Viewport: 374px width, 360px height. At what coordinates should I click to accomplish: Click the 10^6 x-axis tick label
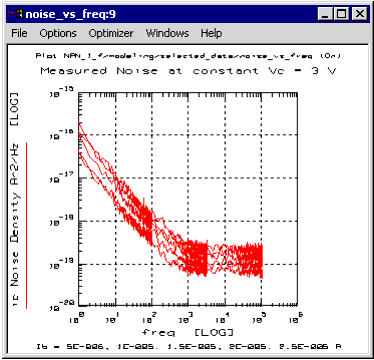pyautogui.click(x=296, y=317)
